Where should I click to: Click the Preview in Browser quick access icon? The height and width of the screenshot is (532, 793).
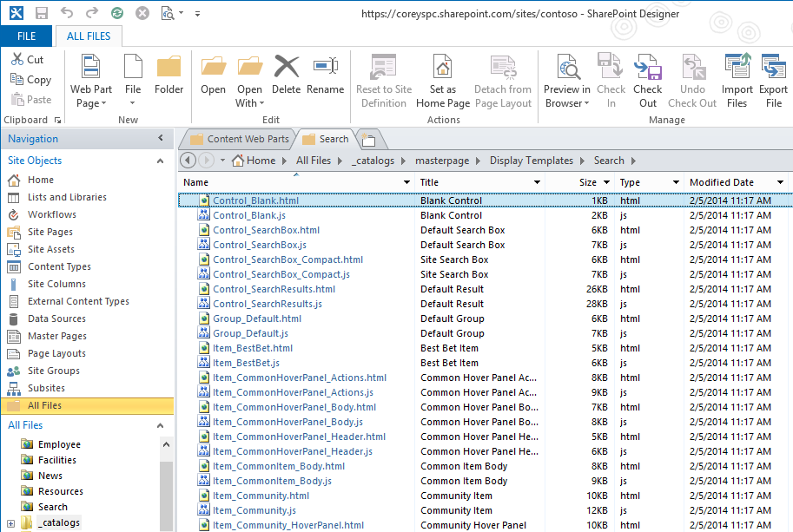(x=168, y=13)
